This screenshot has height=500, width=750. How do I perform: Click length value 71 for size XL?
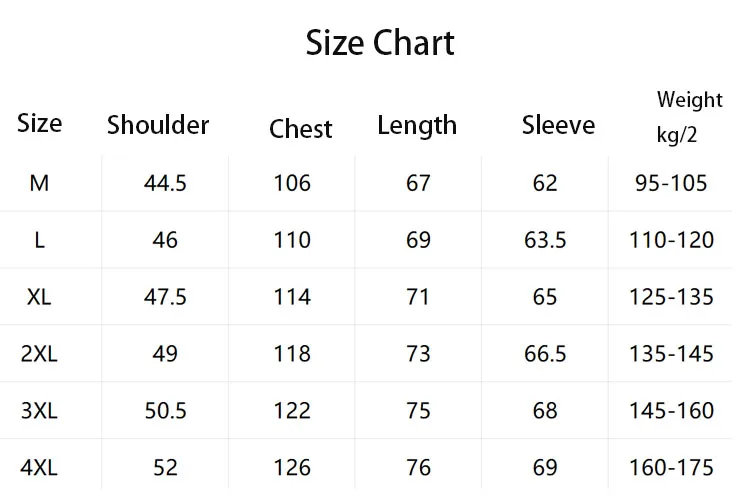[x=418, y=297]
